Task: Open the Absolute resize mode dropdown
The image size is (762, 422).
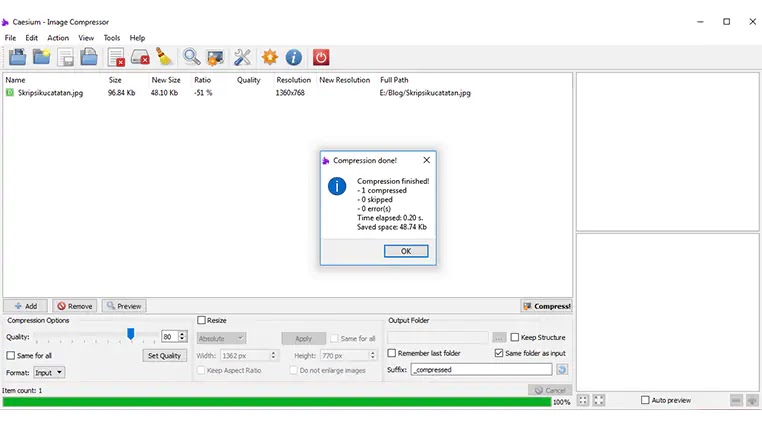Action: (x=222, y=338)
